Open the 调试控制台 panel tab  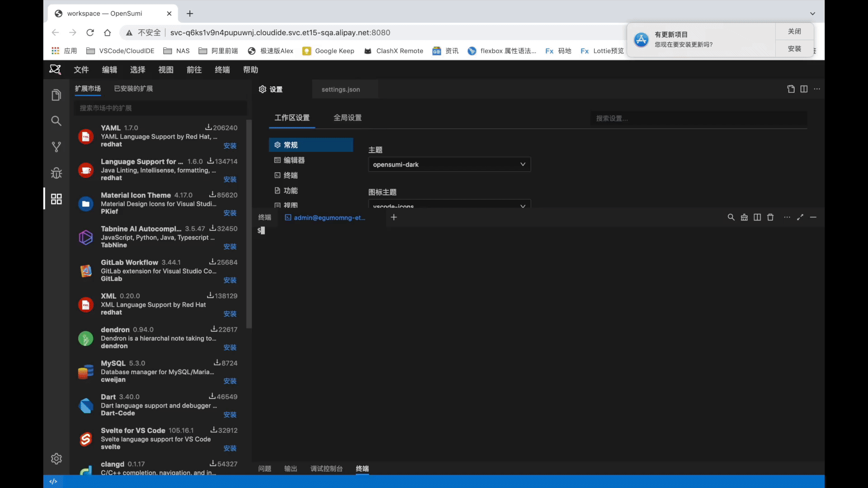click(326, 469)
